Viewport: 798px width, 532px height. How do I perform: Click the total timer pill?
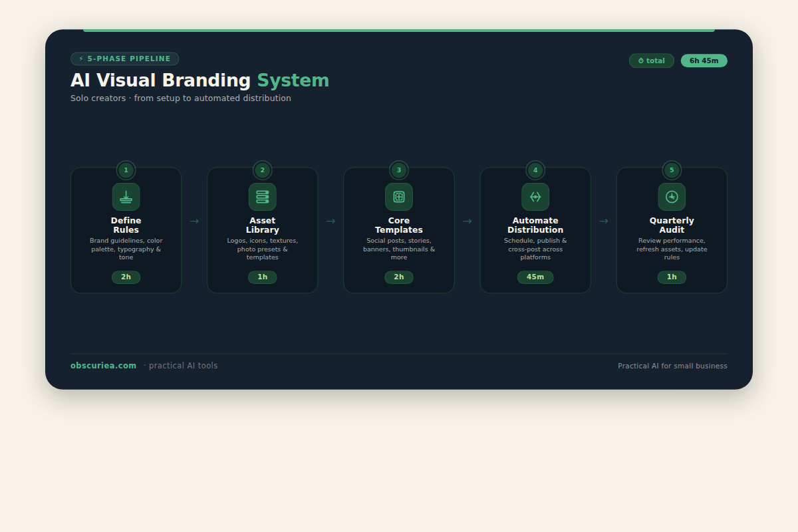[652, 61]
